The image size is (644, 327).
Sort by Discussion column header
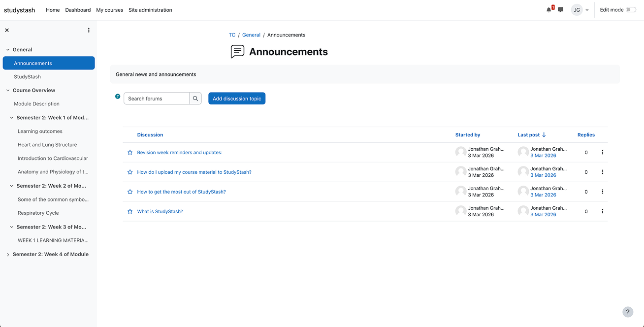[x=150, y=135]
